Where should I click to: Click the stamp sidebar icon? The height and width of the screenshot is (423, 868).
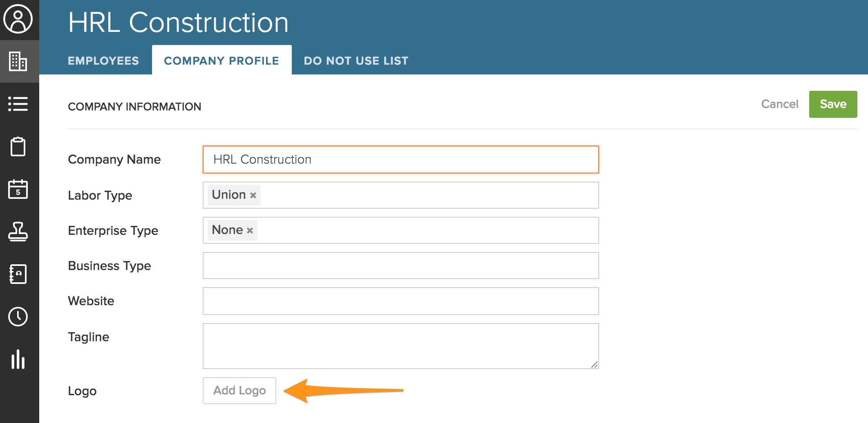pyautogui.click(x=18, y=232)
